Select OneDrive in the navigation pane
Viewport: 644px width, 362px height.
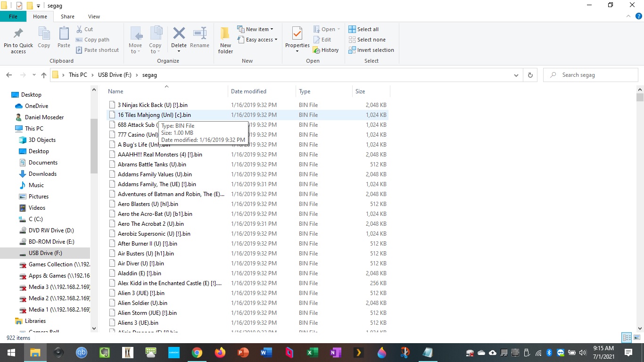[36, 106]
